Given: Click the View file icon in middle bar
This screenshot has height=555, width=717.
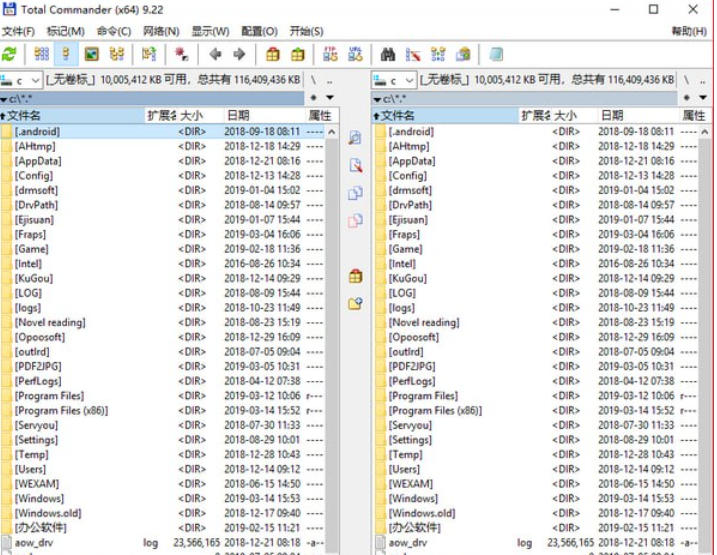Looking at the screenshot, I should 355,137.
